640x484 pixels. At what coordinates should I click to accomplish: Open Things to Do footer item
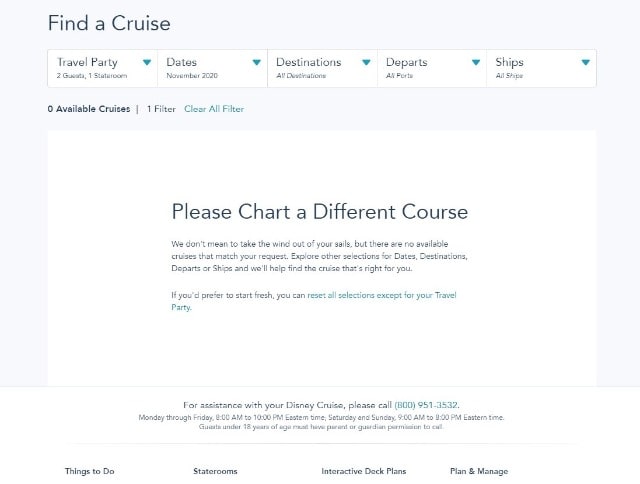coord(89,471)
